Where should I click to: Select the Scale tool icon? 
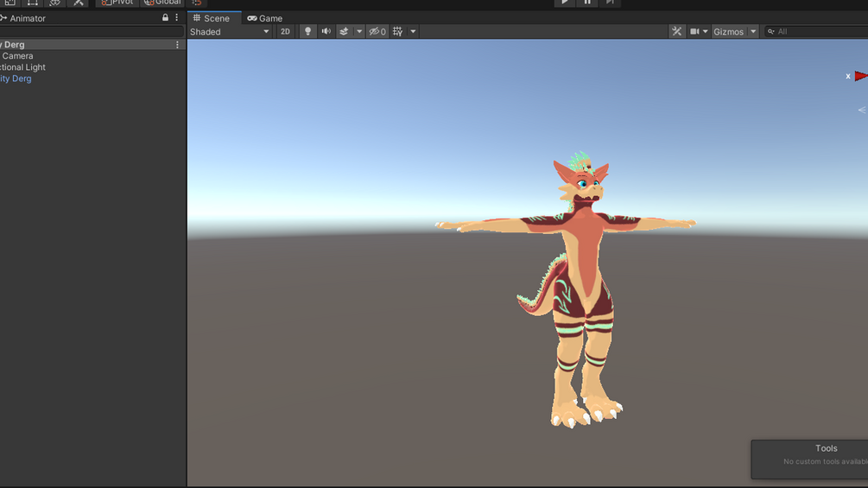pos(10,3)
